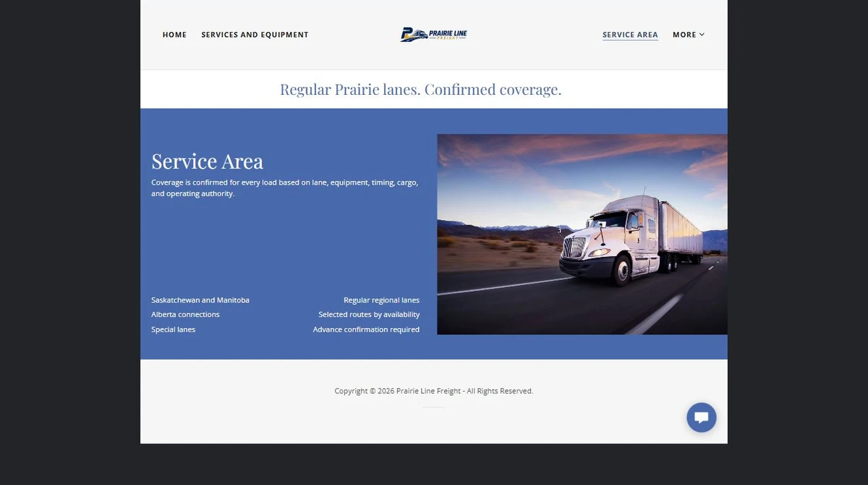Click the Prairie Line Freight logo
This screenshot has width=868, height=485.
coord(434,34)
